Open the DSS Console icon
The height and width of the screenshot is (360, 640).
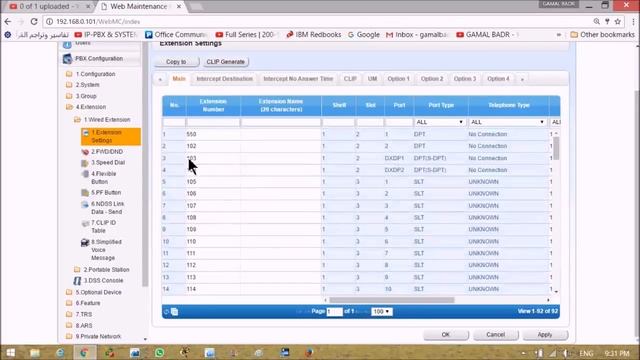77,281
